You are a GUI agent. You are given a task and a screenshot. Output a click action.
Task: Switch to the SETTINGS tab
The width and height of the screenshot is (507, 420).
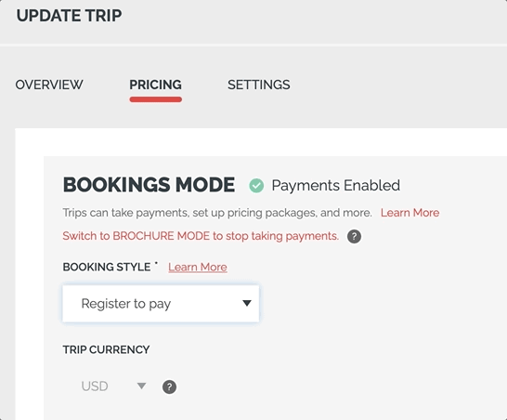(x=259, y=85)
